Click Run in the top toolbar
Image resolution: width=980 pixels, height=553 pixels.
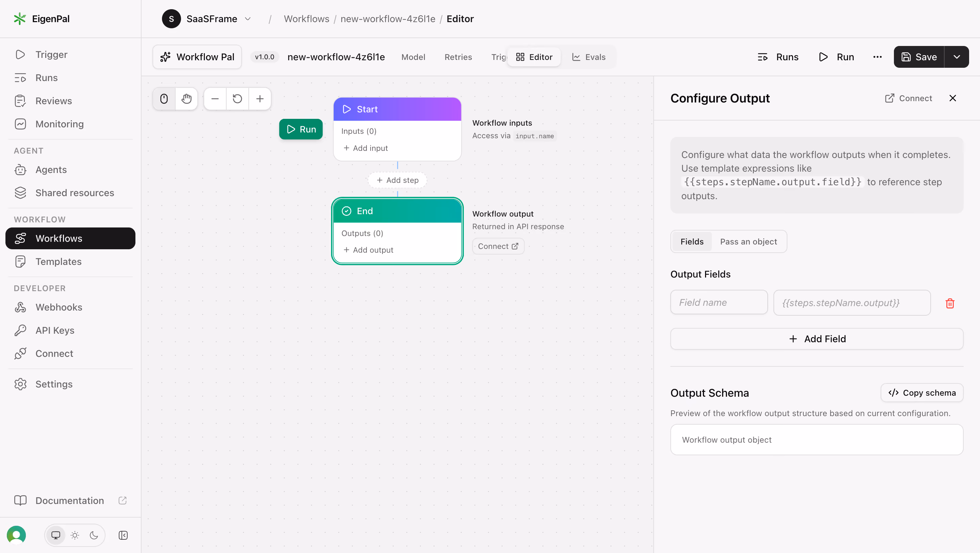click(x=836, y=57)
